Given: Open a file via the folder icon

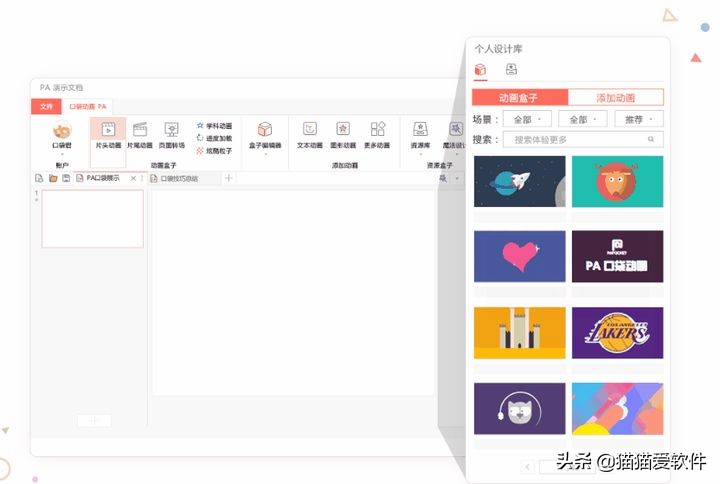Looking at the screenshot, I should pos(53,178).
